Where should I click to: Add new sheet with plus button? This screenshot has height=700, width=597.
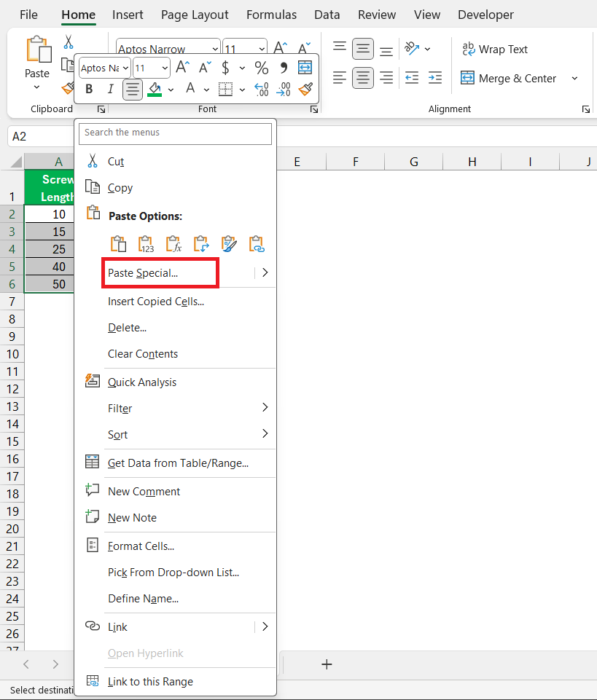click(327, 664)
